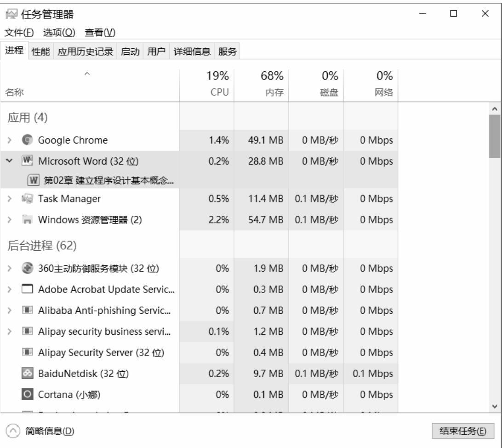Click the scrollbar up arrow

pos(495,109)
